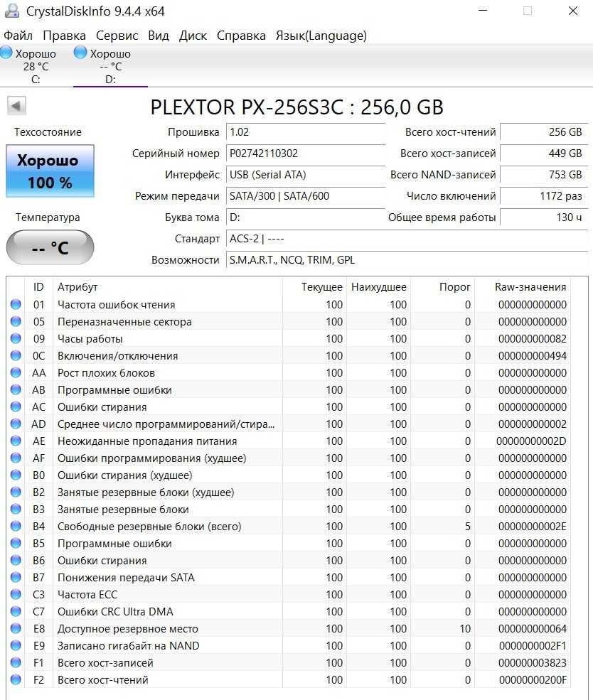Select the Программные ошибки row with ID B5

click(x=289, y=544)
